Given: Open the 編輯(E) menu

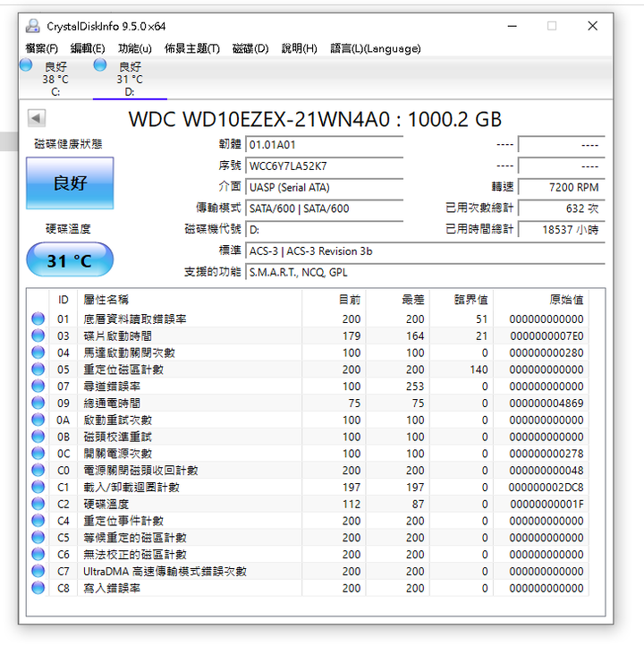Looking at the screenshot, I should pos(88,48).
